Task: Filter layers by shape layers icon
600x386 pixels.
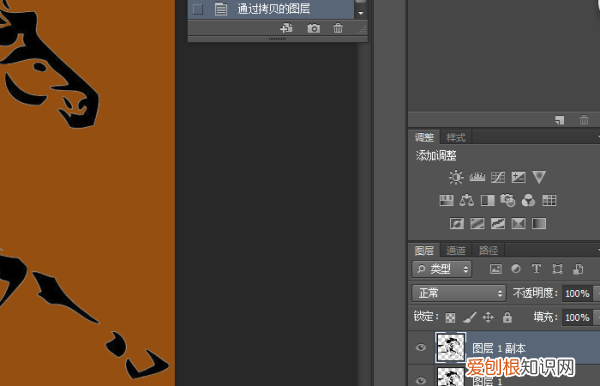Action: 557,269
